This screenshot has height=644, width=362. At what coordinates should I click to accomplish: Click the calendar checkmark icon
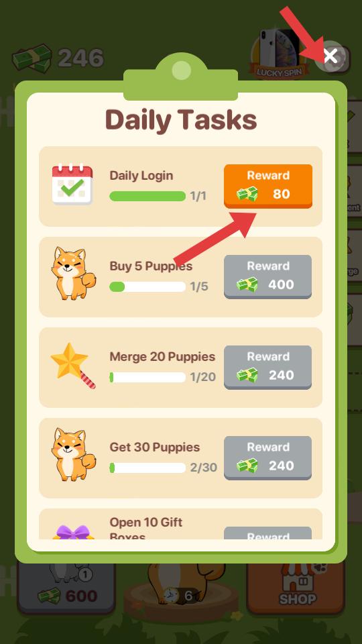[72, 184]
